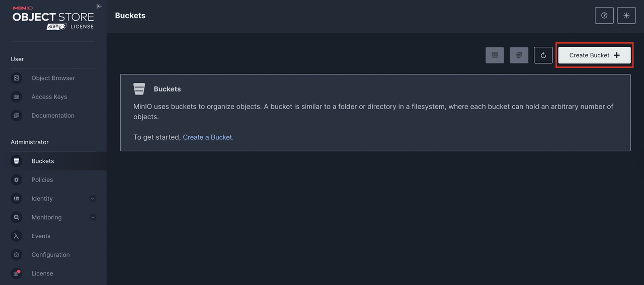
Task: Collapse the sidebar with the arrow icon
Action: (99, 7)
